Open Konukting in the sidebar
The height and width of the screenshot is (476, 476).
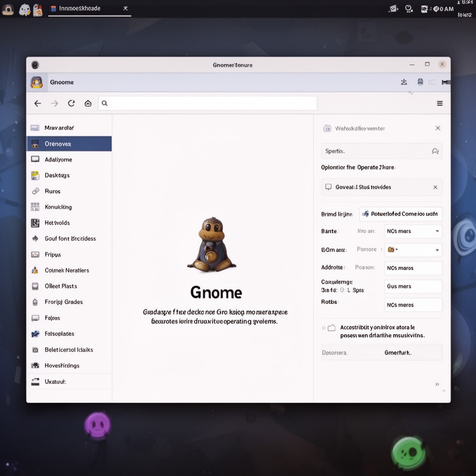[x=69, y=207]
